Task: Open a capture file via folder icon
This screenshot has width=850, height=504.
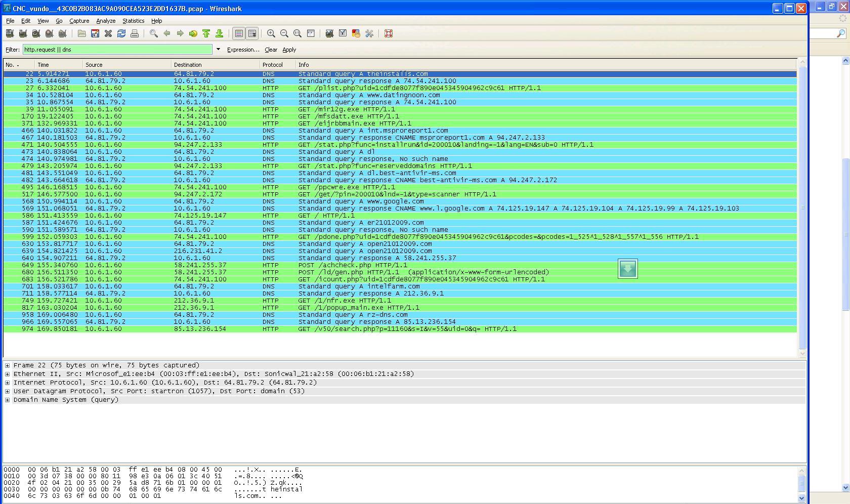Action: click(81, 33)
